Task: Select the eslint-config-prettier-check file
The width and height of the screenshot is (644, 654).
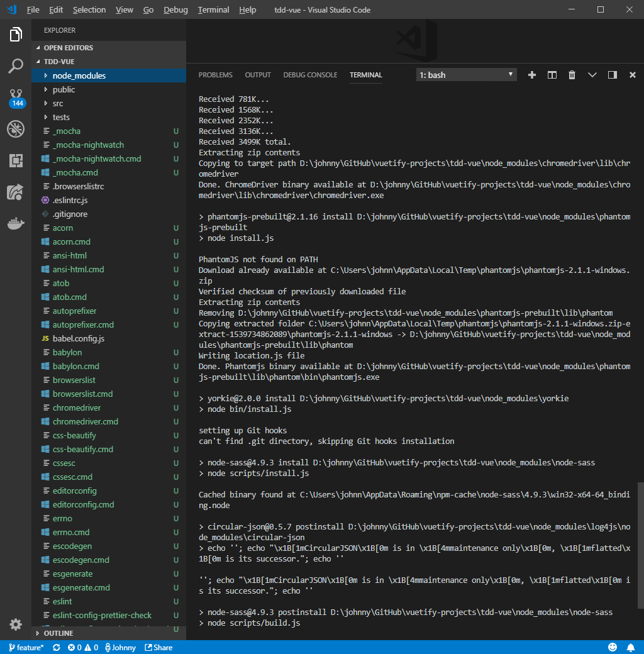Action: point(109,615)
